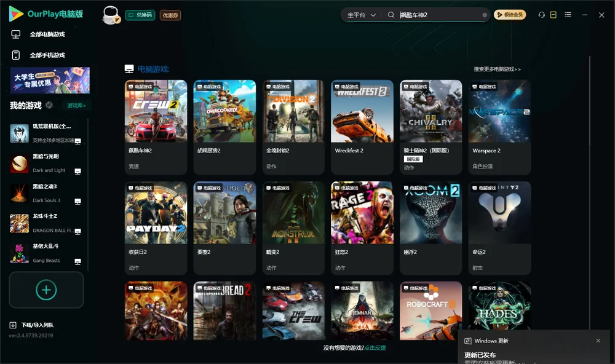This screenshot has width=615, height=364.
Task: Click the Windows 更新 notification icon
Action: (x=467, y=341)
